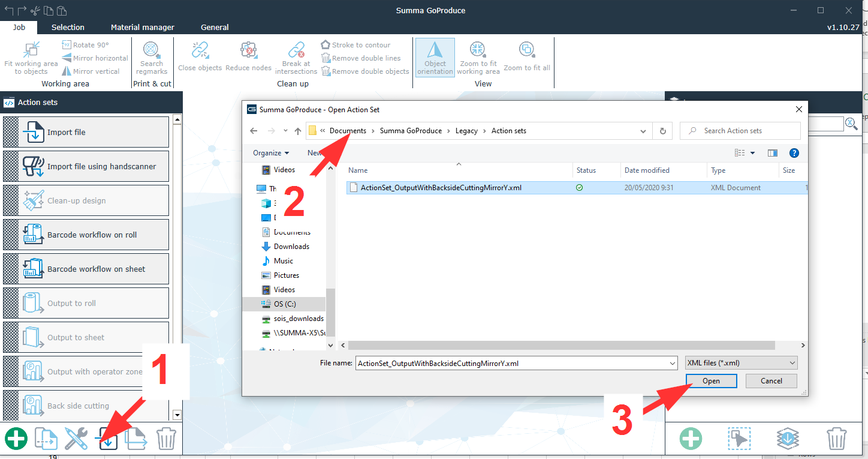This screenshot has width=868, height=459.
Task: Click the Copy icon in title bar
Action: tap(49, 10)
